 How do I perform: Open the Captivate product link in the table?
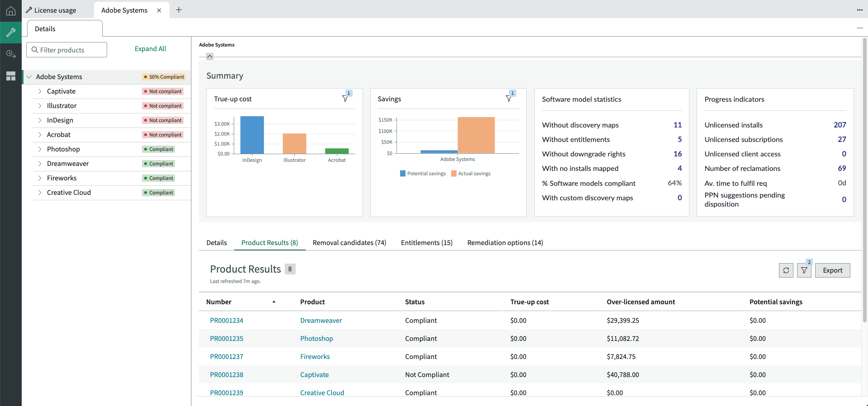[315, 375]
